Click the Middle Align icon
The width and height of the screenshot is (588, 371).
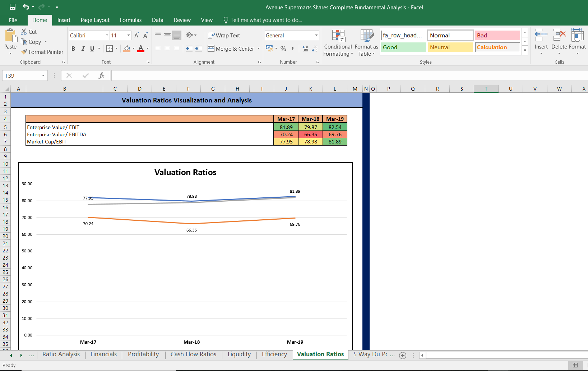tap(167, 35)
